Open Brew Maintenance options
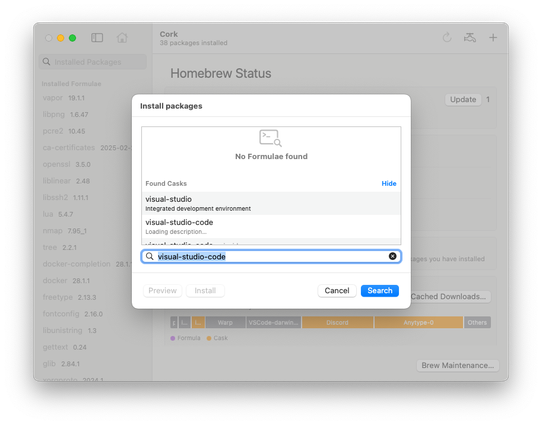 457,365
